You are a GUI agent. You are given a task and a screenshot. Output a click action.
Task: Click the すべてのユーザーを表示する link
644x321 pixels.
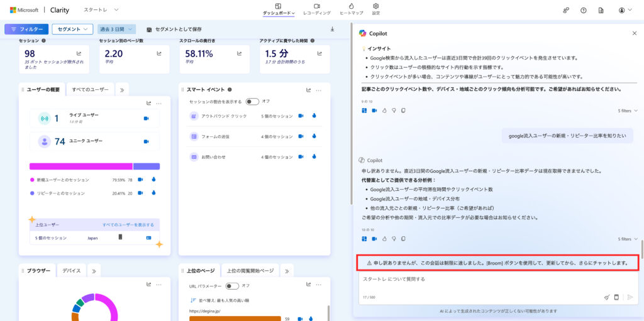(x=128, y=224)
